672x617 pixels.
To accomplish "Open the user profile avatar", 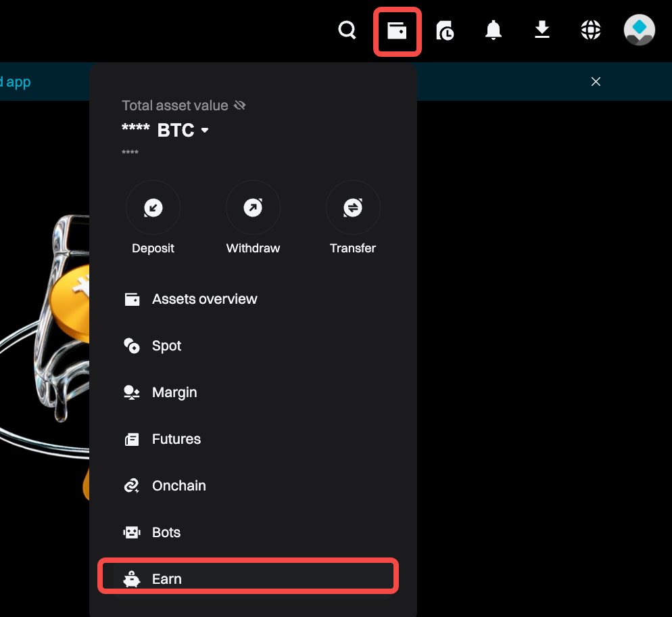I will pos(639,30).
